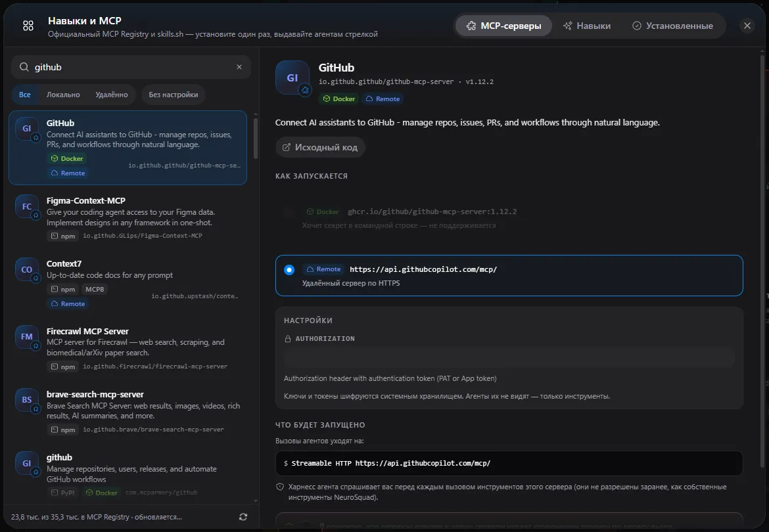The width and height of the screenshot is (769, 532).
Task: Click the npm badge on Context7
Action: (x=63, y=290)
